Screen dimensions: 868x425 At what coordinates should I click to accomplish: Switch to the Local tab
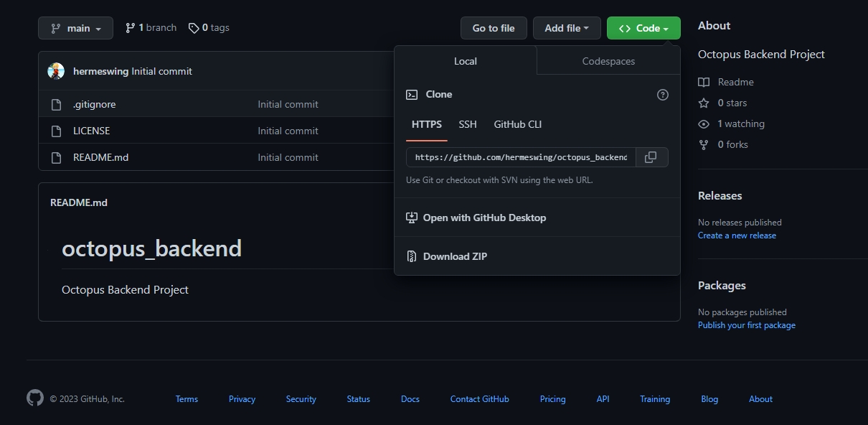pyautogui.click(x=466, y=61)
